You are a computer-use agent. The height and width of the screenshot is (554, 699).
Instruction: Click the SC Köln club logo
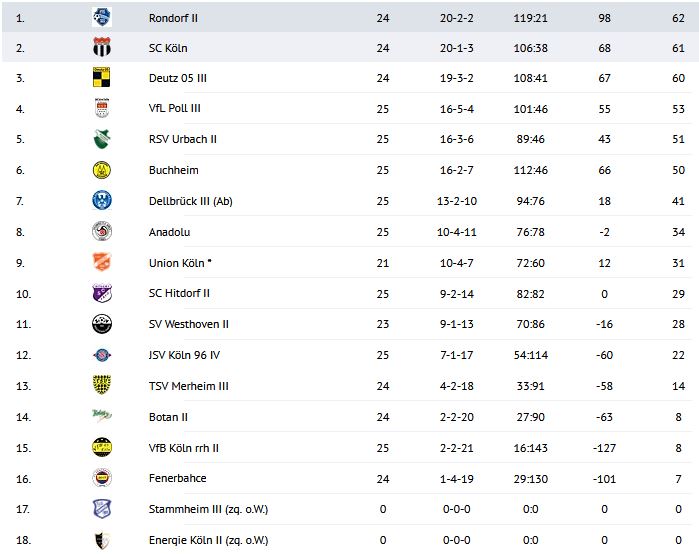(102, 48)
